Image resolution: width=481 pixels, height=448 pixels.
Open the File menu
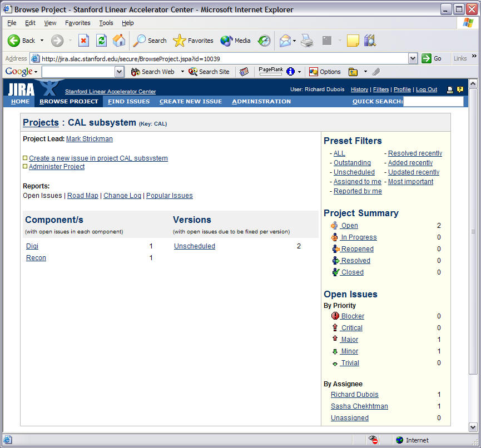tap(12, 23)
